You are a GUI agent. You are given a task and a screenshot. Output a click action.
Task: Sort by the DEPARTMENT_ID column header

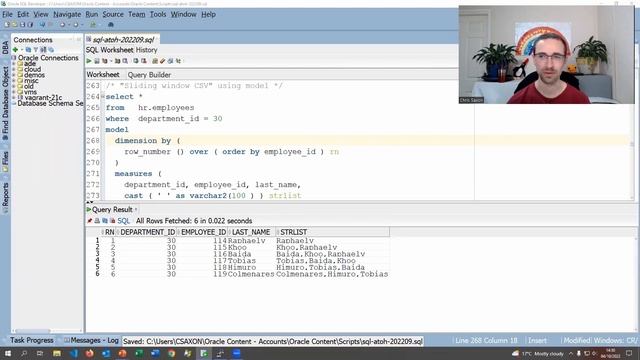[147, 232]
